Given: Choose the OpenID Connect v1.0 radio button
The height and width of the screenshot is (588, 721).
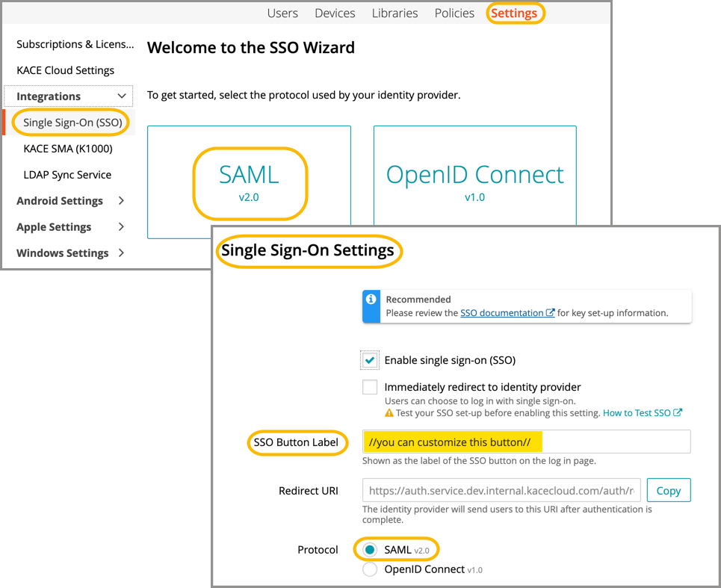Looking at the screenshot, I should click(370, 569).
